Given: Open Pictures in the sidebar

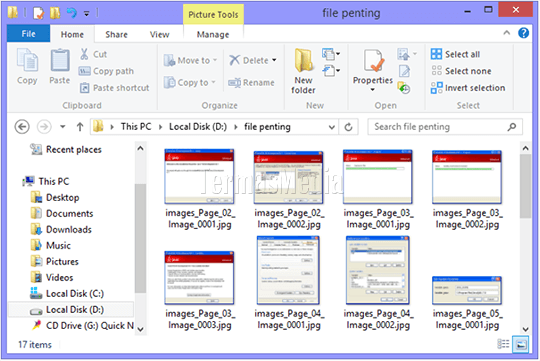Looking at the screenshot, I should click(54, 261).
